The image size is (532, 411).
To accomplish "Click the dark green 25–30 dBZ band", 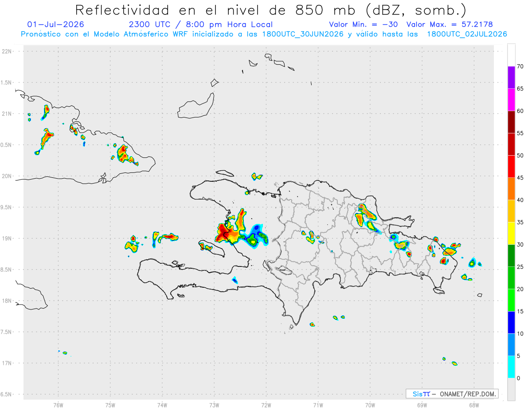I will click(x=511, y=255).
